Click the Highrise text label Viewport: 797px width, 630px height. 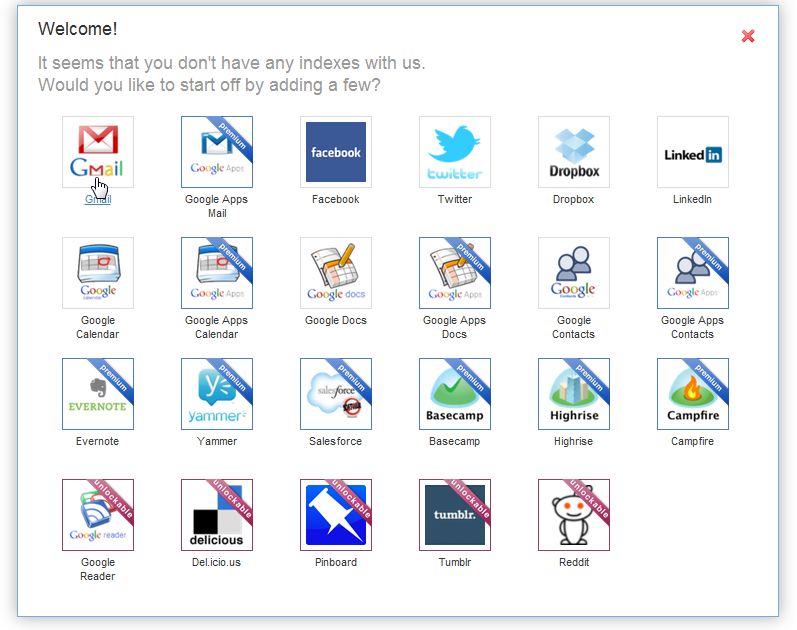(x=573, y=441)
